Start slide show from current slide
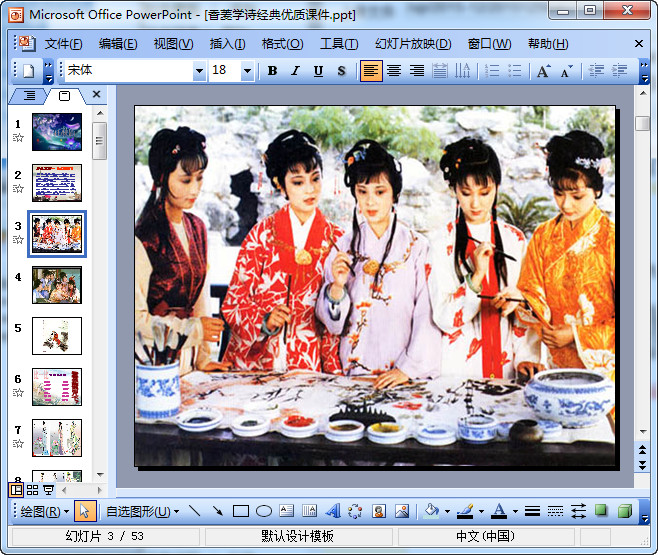Image resolution: width=658 pixels, height=555 pixels. (48, 490)
